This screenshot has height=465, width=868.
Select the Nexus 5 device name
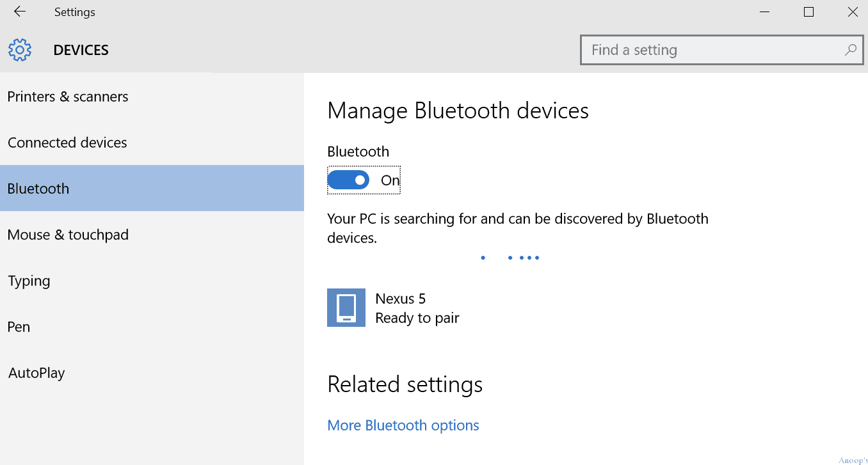(400, 299)
